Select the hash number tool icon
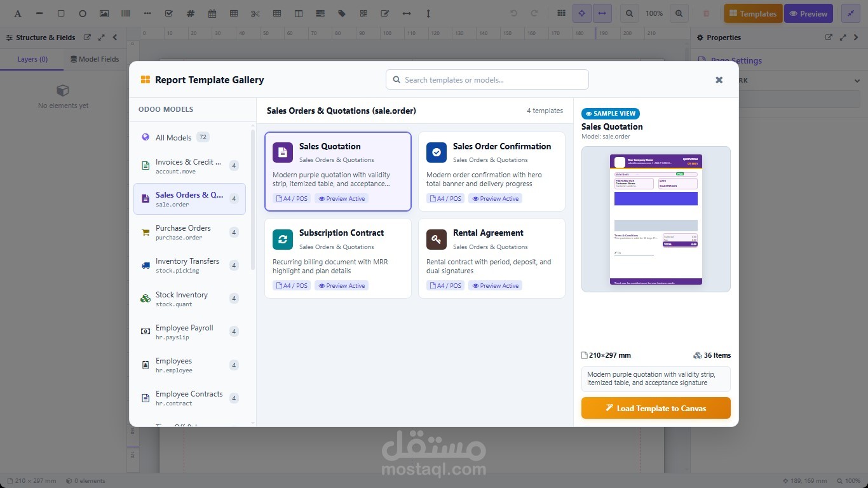The image size is (868, 488). pyautogui.click(x=191, y=13)
